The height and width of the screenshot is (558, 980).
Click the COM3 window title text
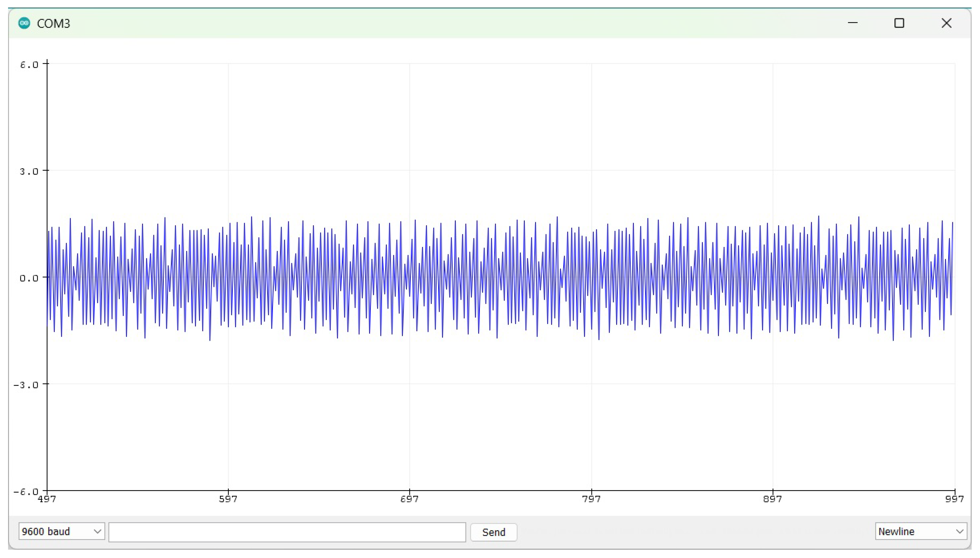click(53, 24)
